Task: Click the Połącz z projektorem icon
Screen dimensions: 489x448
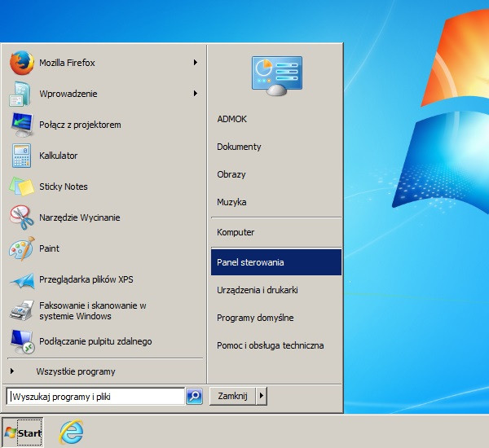Action: 21,125
